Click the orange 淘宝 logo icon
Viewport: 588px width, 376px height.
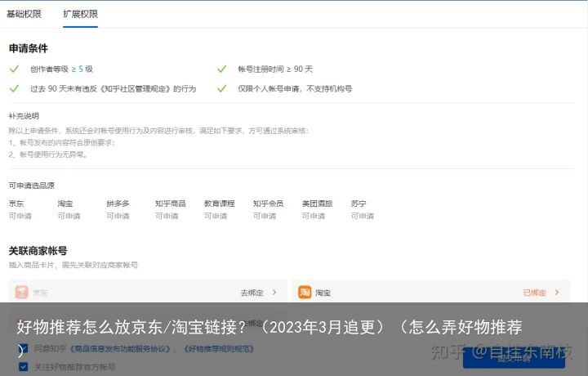(x=305, y=292)
